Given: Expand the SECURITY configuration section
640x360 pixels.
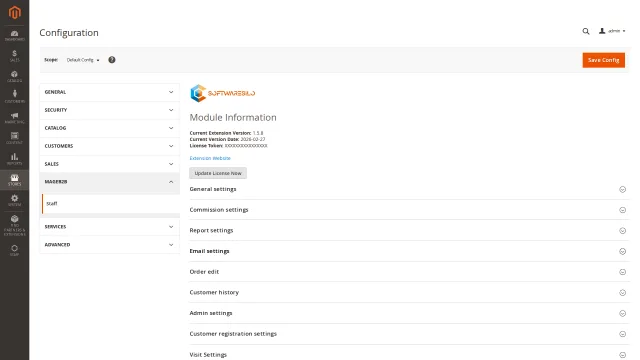Looking at the screenshot, I should [x=109, y=110].
